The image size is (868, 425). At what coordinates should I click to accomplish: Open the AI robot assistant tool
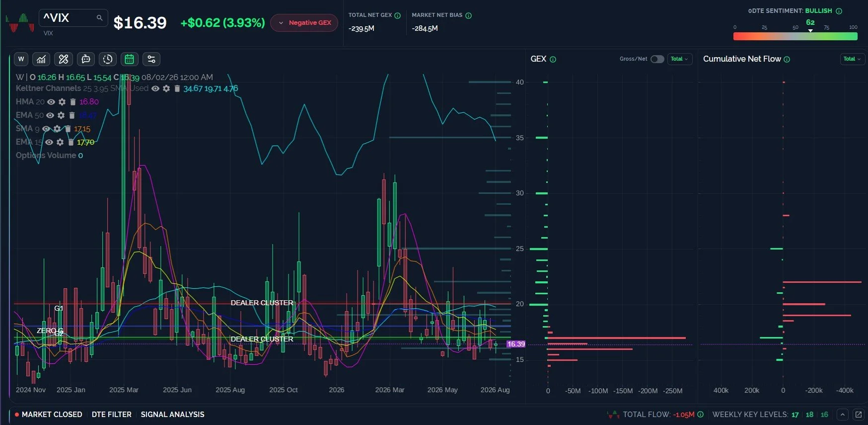coord(85,59)
